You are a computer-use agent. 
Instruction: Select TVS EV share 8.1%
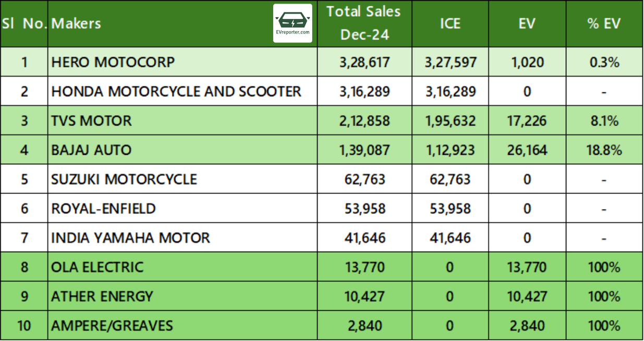[x=604, y=120]
